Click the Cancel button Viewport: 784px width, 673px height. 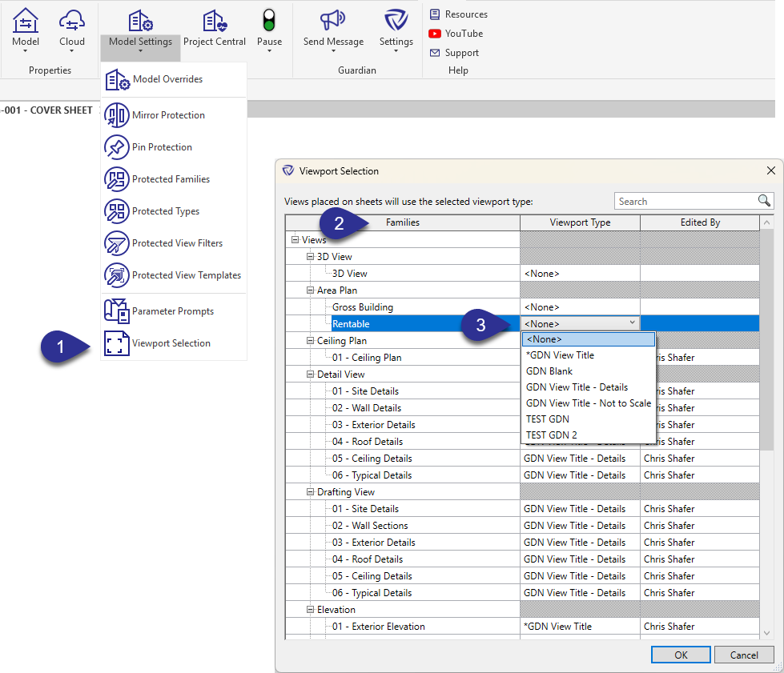744,655
